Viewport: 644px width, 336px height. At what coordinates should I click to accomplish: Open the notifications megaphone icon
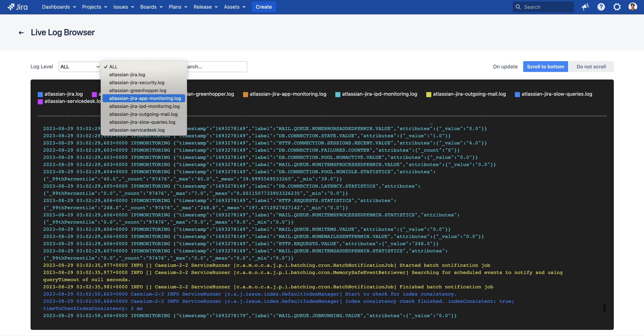pyautogui.click(x=585, y=7)
